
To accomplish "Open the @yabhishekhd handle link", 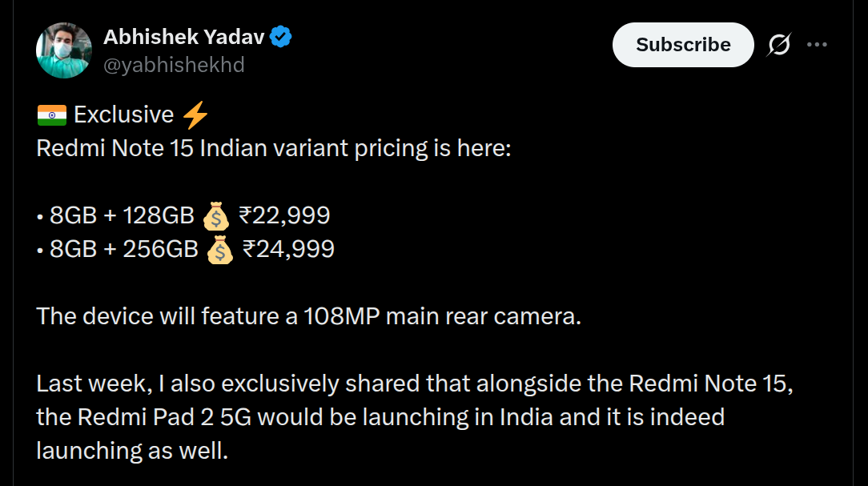I will coord(175,65).
